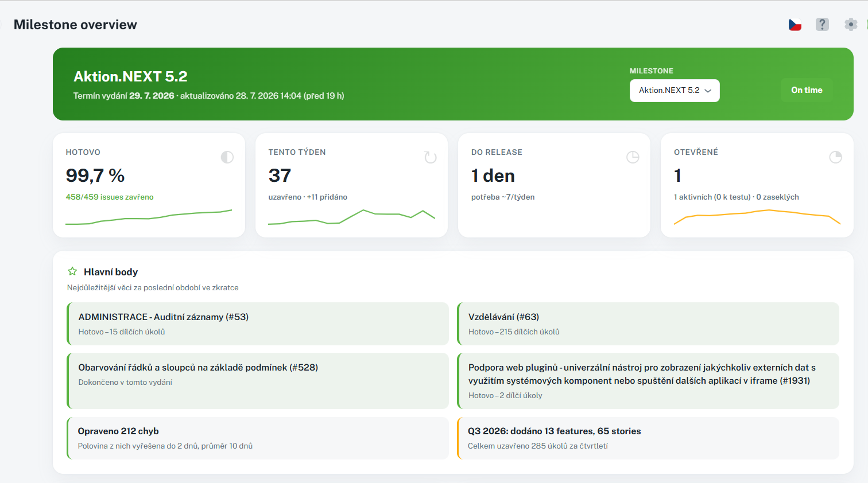This screenshot has height=483, width=868.
Task: Open the Podpora web pluginů (#1931) card
Action: pyautogui.click(x=648, y=381)
